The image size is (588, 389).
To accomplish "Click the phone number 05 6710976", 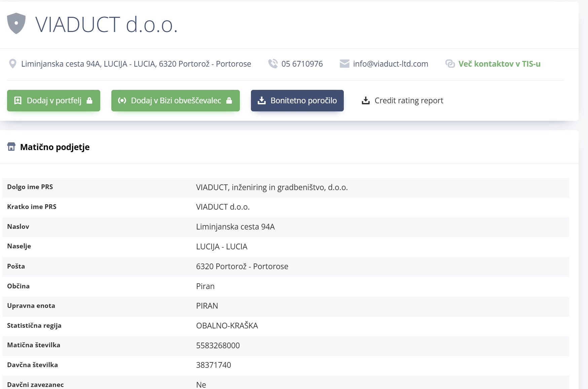I will [302, 64].
